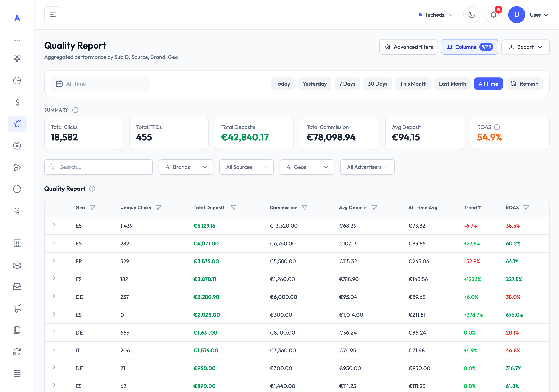
Task: Open the building icon in sidebar
Action: [17, 243]
